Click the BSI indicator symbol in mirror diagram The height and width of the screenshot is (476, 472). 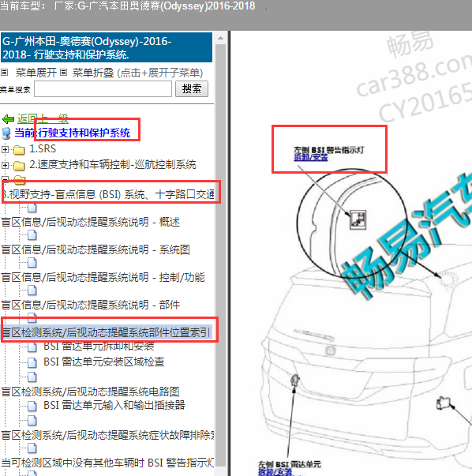click(358, 219)
